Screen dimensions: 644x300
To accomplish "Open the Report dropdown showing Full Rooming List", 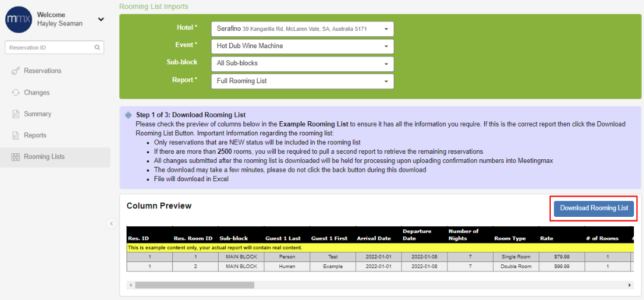I will 303,81.
